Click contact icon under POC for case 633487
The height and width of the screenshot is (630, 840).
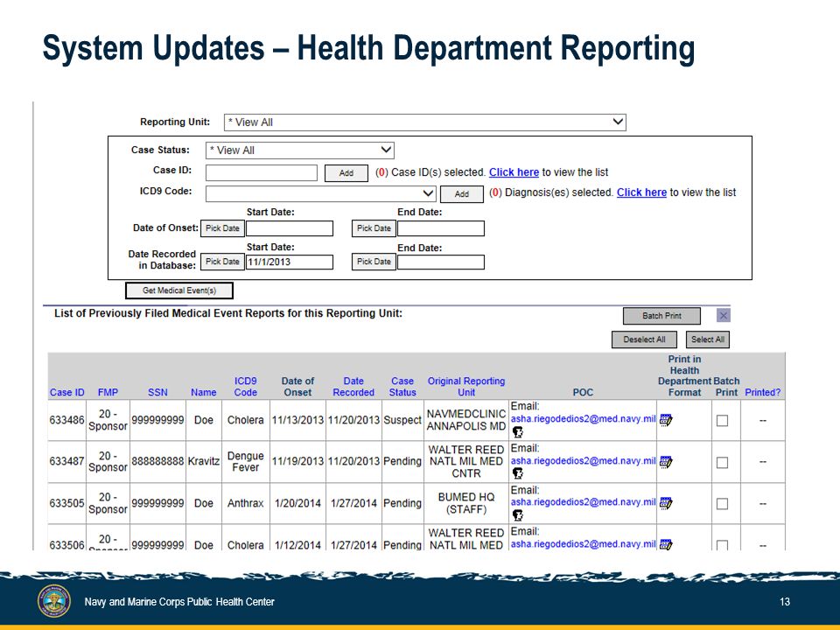pyautogui.click(x=517, y=473)
